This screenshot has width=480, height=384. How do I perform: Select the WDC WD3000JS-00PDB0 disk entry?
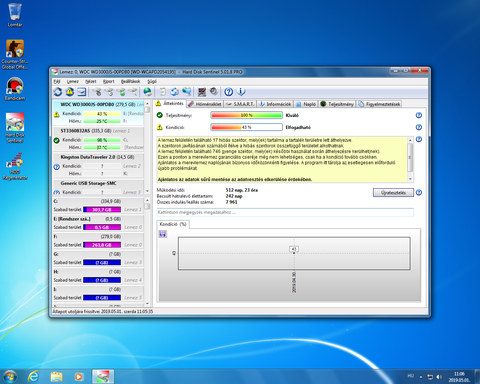pos(98,113)
